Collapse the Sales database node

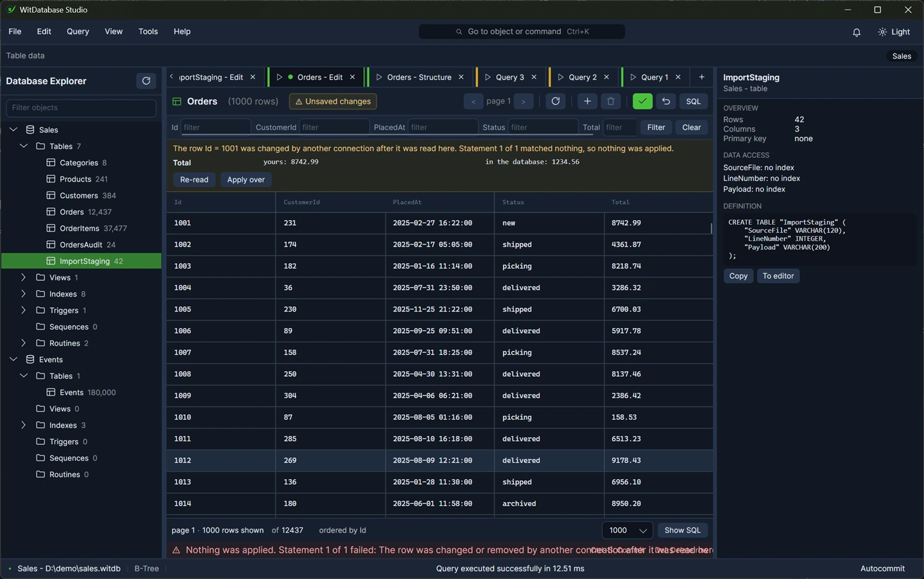point(13,130)
